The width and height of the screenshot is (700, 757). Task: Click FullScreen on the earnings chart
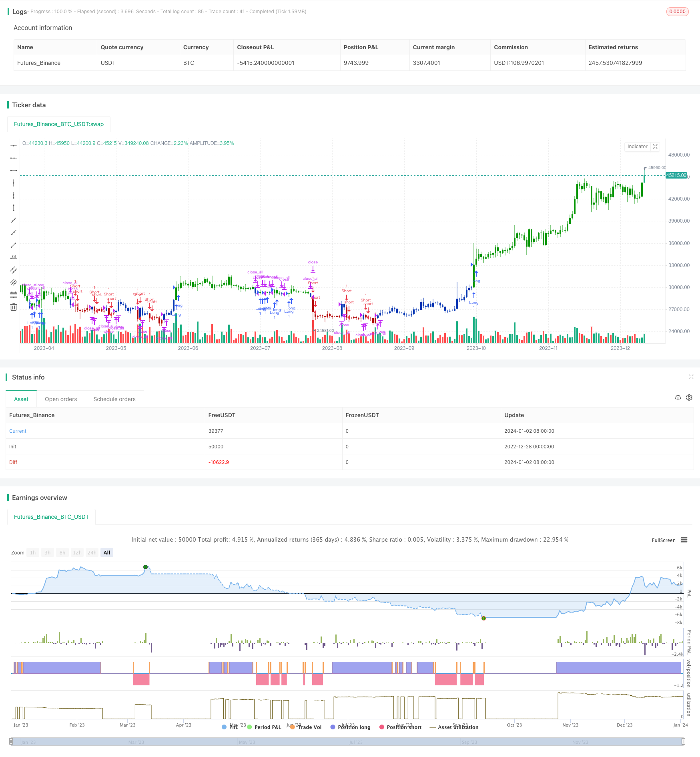(x=663, y=540)
